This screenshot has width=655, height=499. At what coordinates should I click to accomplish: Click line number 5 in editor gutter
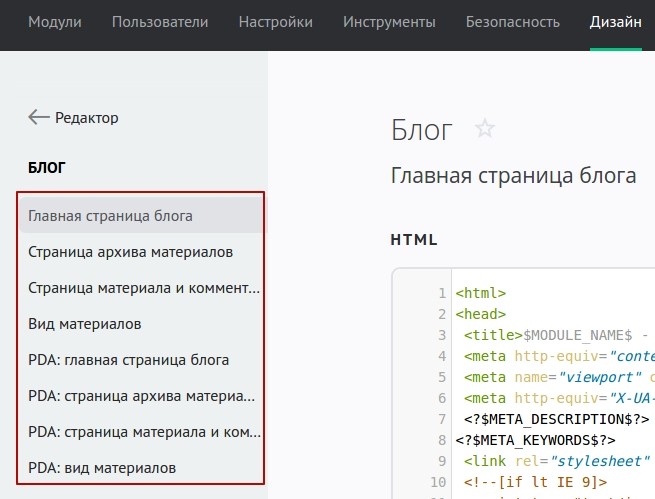(441, 377)
